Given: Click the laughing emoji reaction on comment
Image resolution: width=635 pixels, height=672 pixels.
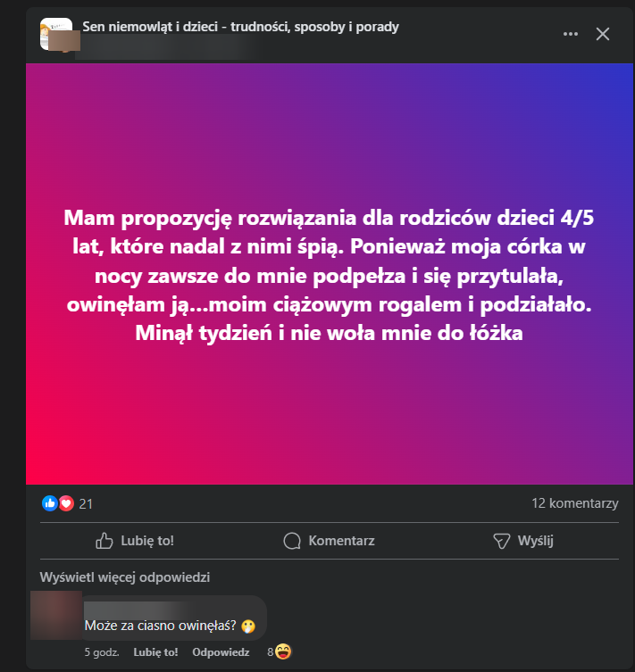Looking at the screenshot, I should pos(283,651).
